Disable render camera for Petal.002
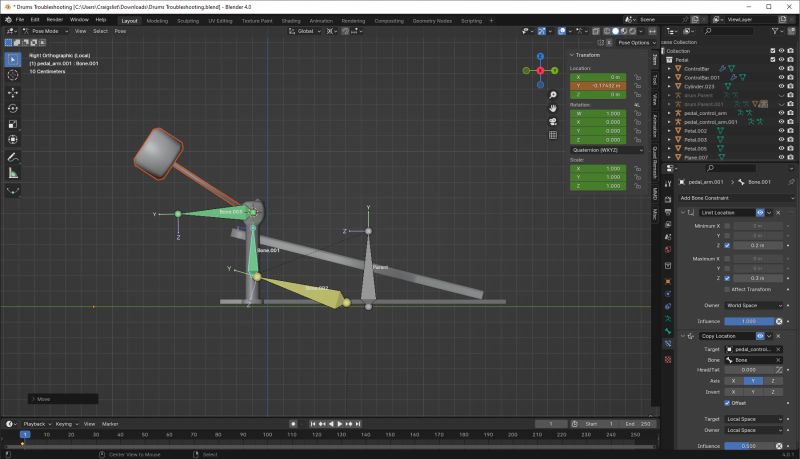The height and width of the screenshot is (459, 800). tap(790, 131)
